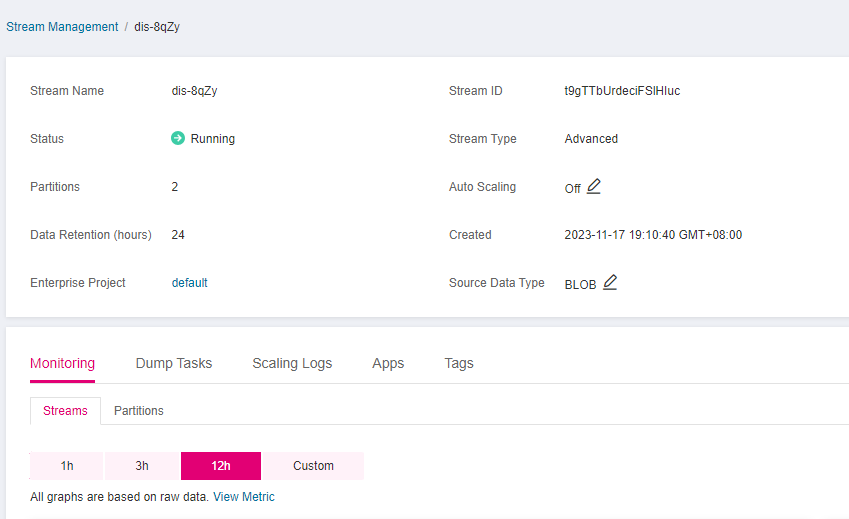Image resolution: width=849 pixels, height=519 pixels.
Task: Set time range to 1h
Action: [x=67, y=465]
